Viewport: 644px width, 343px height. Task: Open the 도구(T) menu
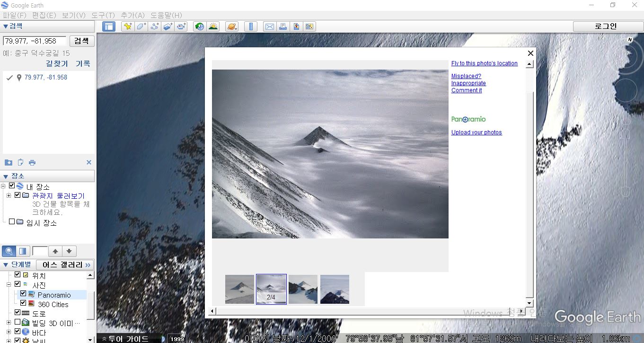click(x=104, y=15)
